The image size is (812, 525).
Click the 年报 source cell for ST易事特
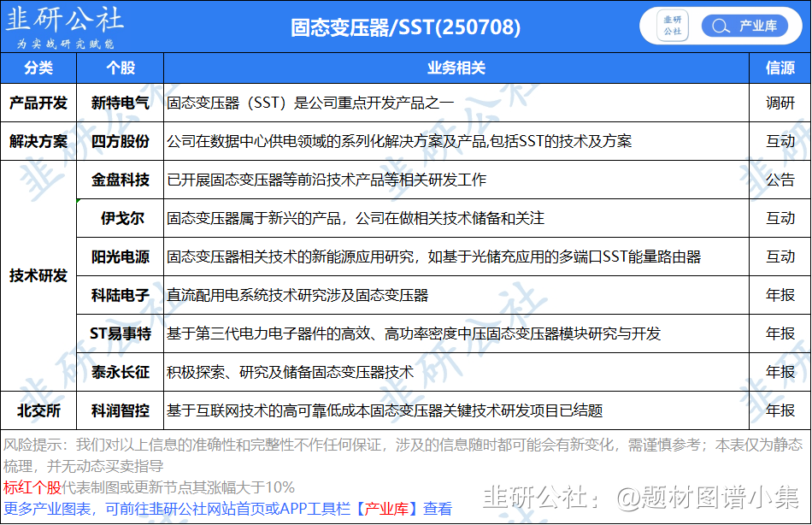(x=780, y=333)
